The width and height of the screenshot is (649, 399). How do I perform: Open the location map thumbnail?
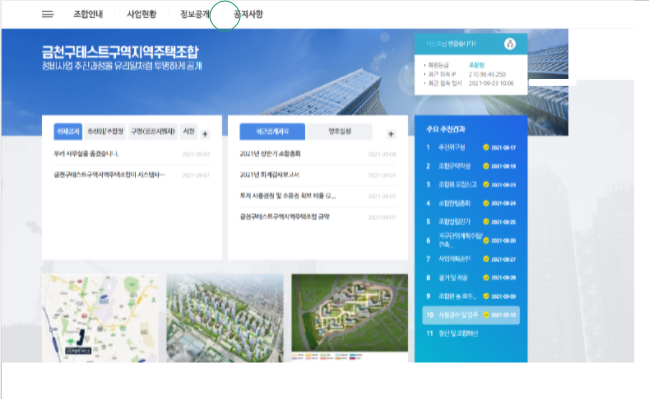coord(100,318)
